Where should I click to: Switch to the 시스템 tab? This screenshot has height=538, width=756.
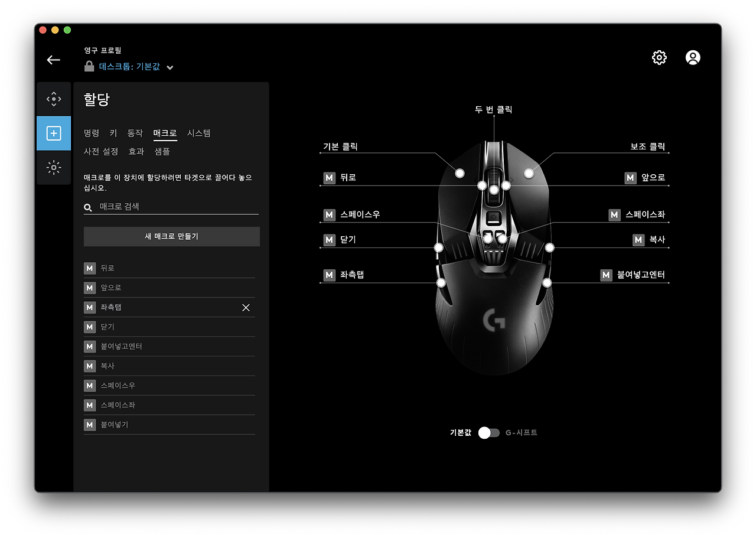coord(199,133)
